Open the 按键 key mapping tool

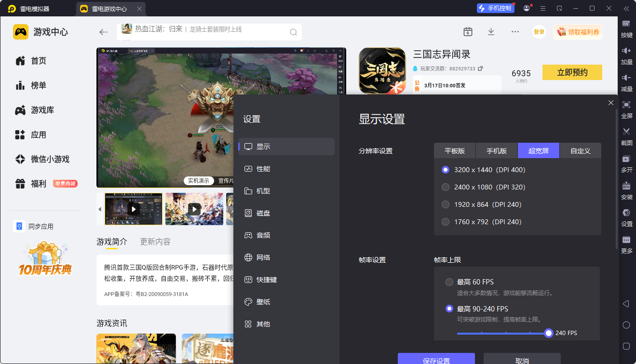pos(626,28)
